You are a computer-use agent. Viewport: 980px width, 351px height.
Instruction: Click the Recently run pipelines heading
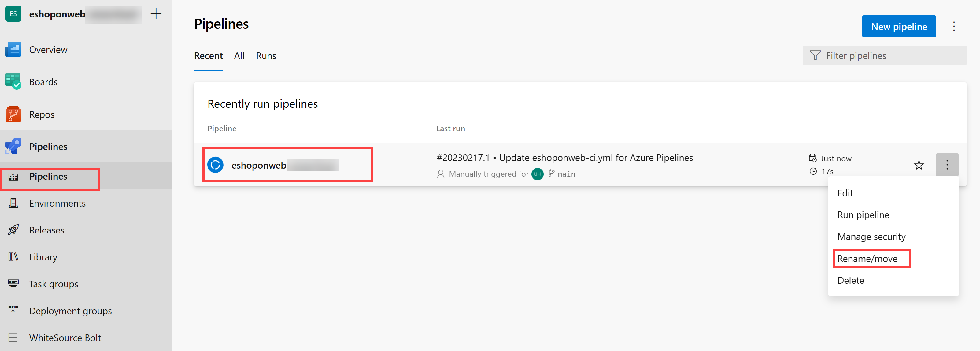click(262, 103)
